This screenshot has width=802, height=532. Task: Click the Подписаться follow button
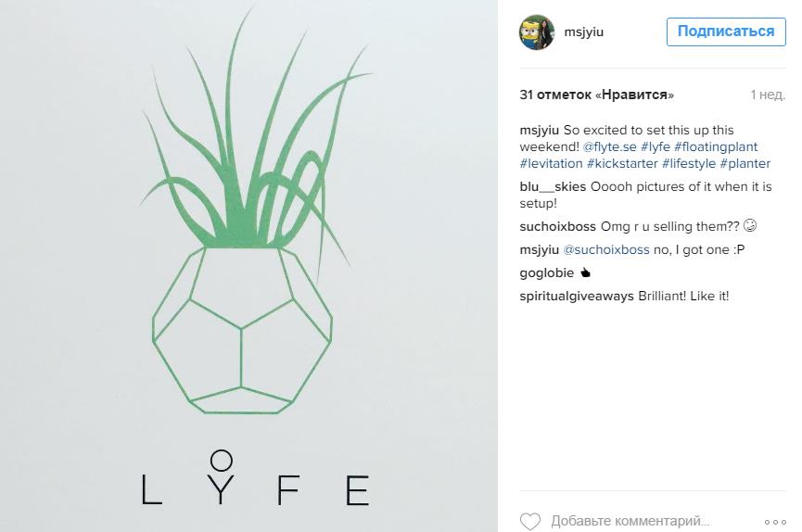(726, 32)
